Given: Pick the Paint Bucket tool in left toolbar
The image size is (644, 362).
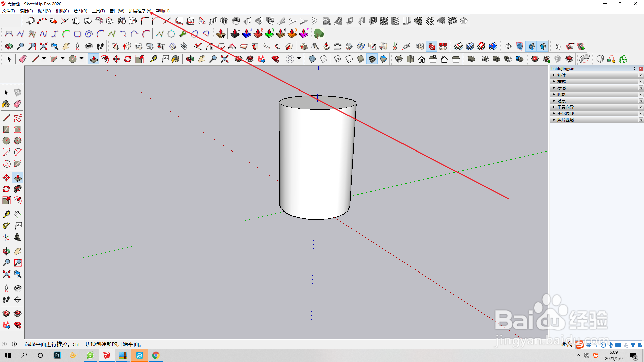Looking at the screenshot, I should tap(6, 104).
